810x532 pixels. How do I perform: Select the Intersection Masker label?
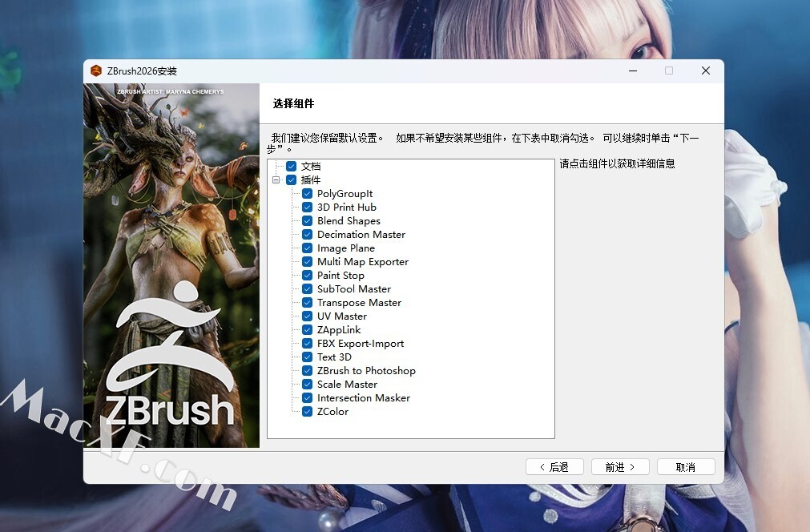(364, 397)
